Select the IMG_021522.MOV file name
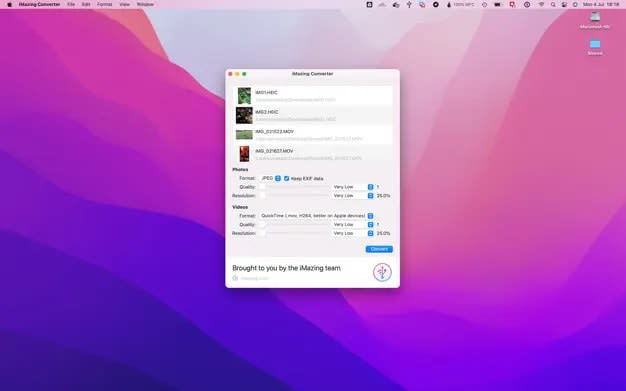Viewport: 626px width, 391px height. coord(275,132)
